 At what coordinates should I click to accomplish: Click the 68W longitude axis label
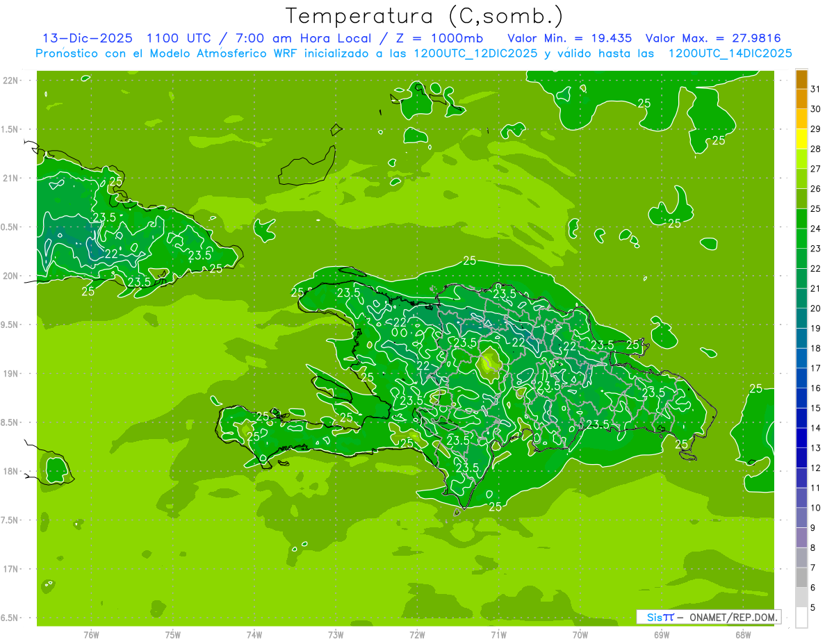(x=742, y=635)
